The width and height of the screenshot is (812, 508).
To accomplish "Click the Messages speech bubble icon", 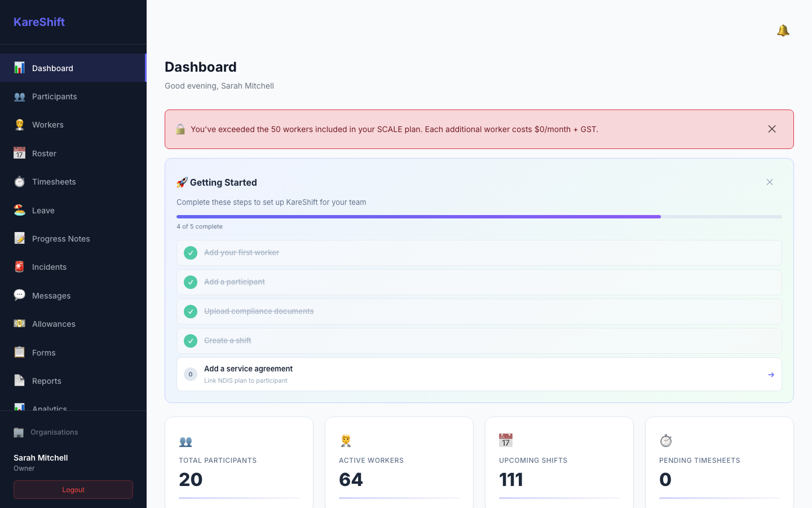I will point(19,296).
